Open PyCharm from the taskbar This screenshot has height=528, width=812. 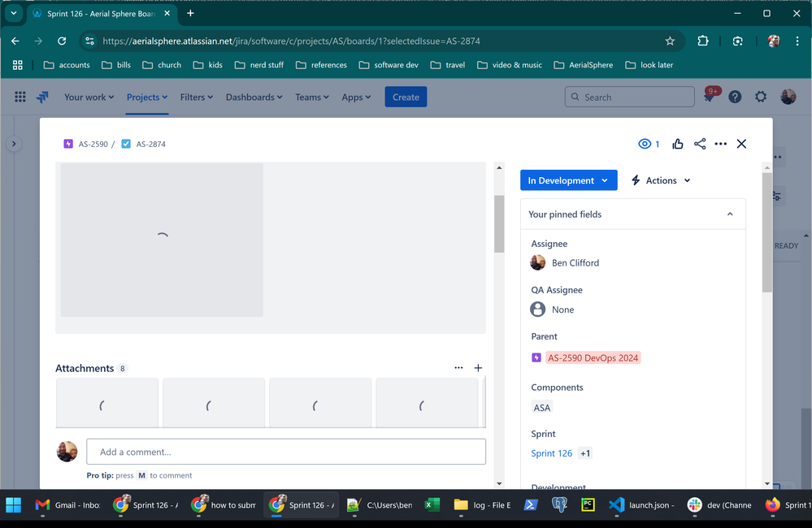click(x=588, y=504)
